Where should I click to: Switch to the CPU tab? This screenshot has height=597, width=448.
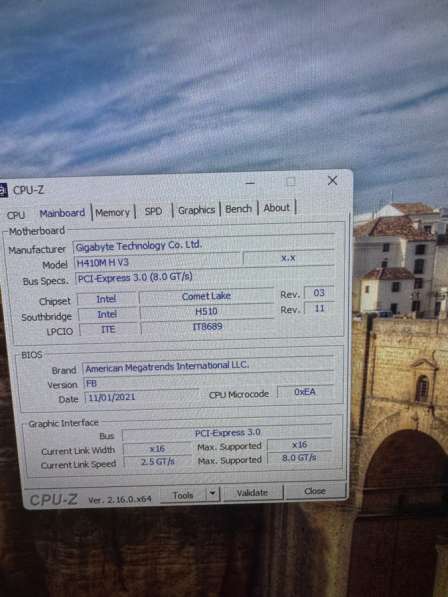[16, 215]
